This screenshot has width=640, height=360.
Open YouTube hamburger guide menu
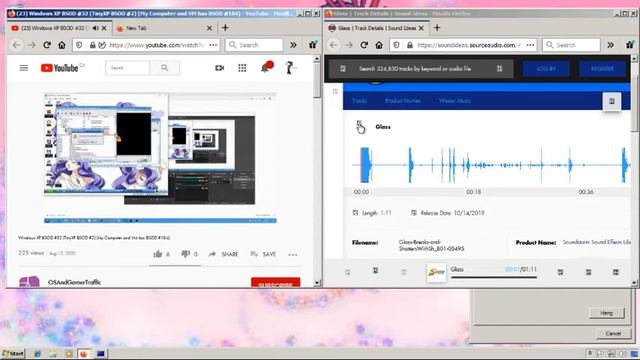click(x=24, y=68)
